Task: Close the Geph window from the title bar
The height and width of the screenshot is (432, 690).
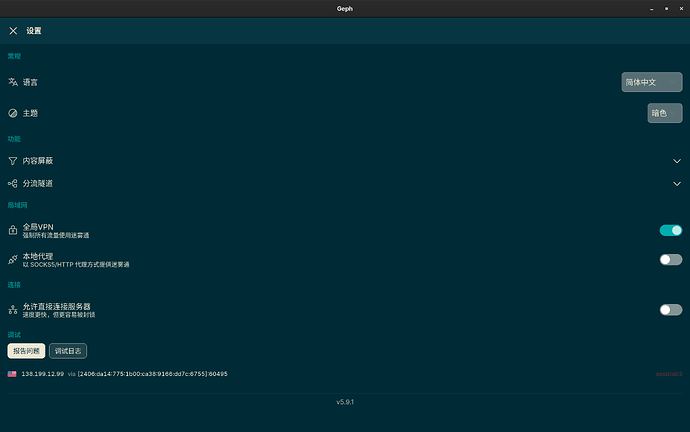Action: (x=681, y=9)
